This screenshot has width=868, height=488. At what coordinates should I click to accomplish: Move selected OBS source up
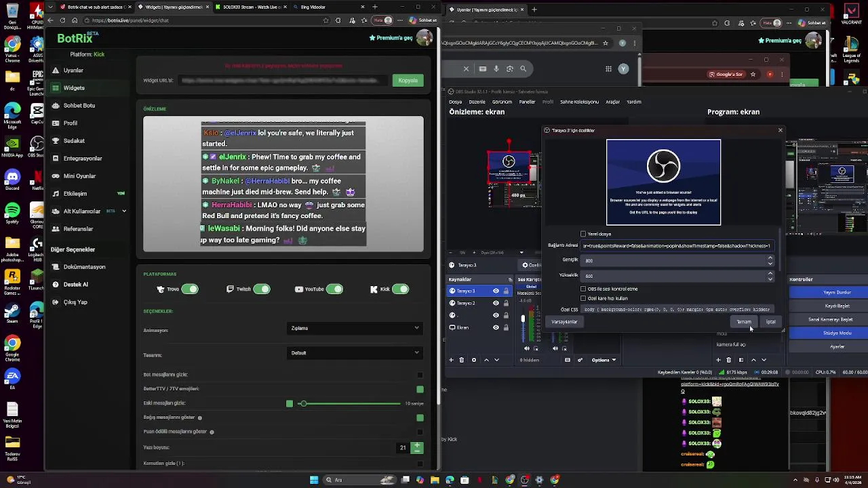(486, 360)
